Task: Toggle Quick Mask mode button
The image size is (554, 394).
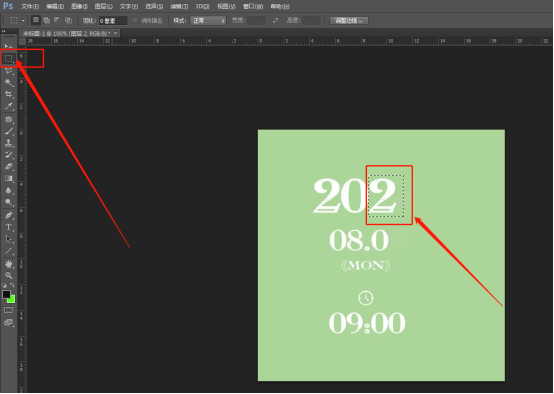Action: coord(8,310)
